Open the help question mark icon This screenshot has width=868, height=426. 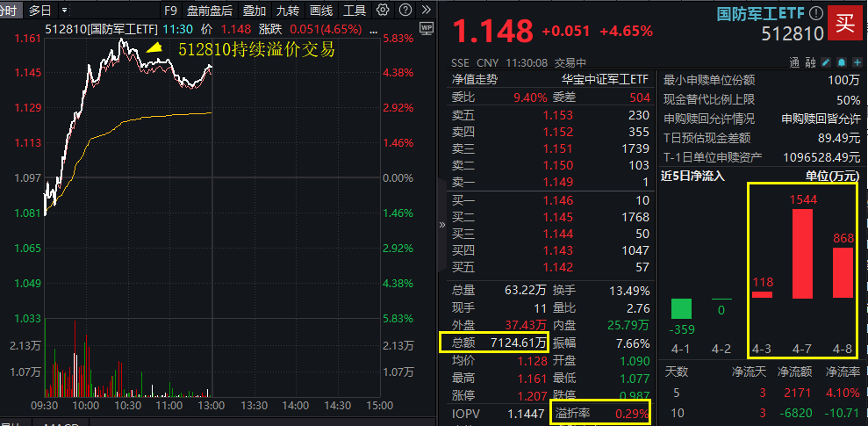(405, 10)
